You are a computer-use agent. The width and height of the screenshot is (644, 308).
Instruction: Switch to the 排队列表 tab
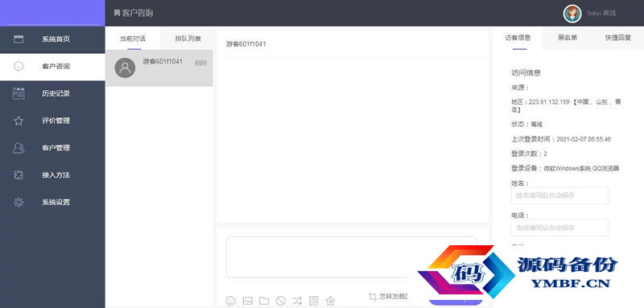click(x=188, y=39)
